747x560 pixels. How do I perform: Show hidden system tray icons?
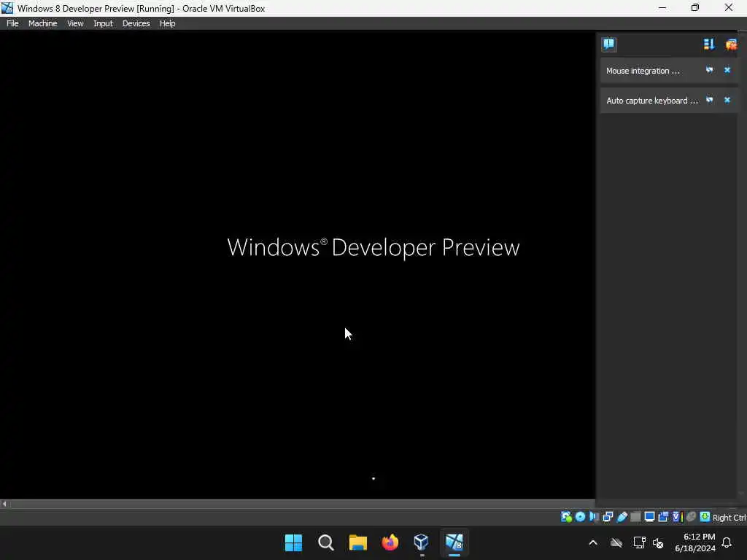(593, 542)
